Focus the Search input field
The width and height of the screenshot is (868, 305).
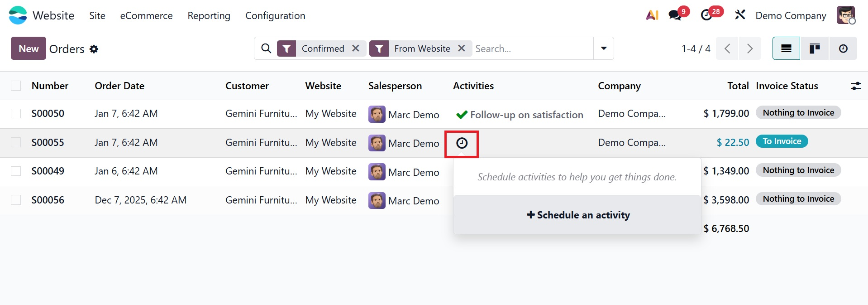click(532, 48)
